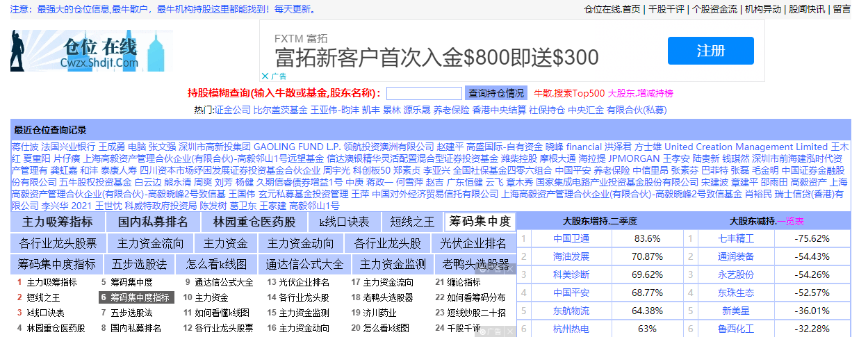The image size is (868, 337).
Task: Open 新美星 in the 减持 table
Action: click(x=736, y=311)
